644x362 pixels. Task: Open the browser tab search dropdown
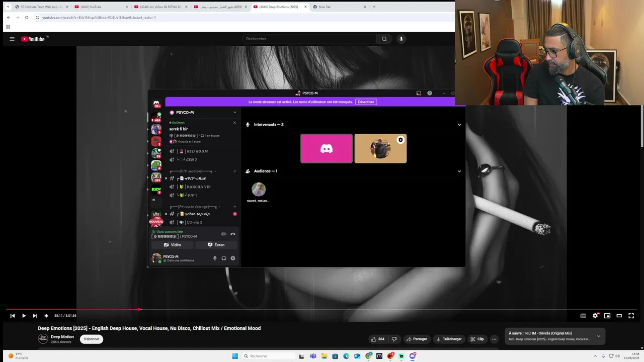[x=8, y=7]
